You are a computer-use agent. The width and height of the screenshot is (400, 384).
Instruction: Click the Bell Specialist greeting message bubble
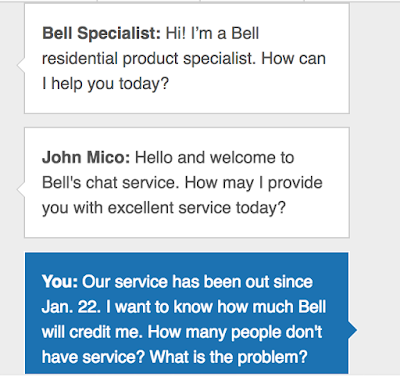(x=187, y=58)
